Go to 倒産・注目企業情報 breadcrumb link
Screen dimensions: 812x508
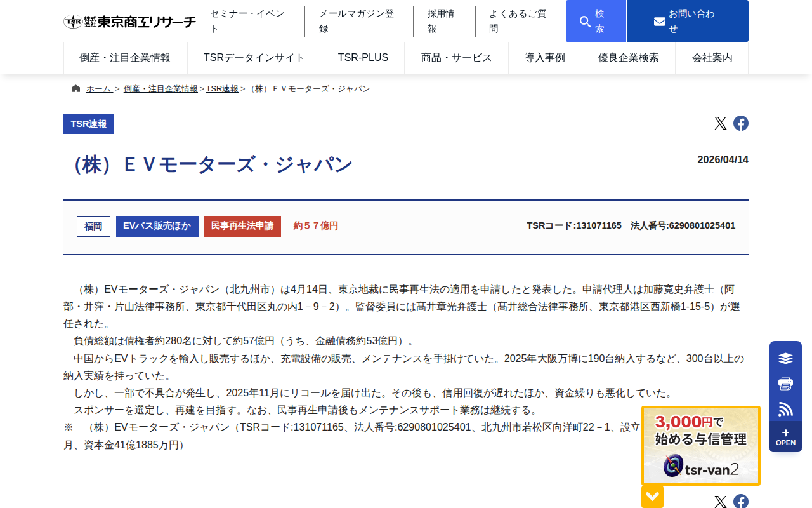[x=160, y=89]
